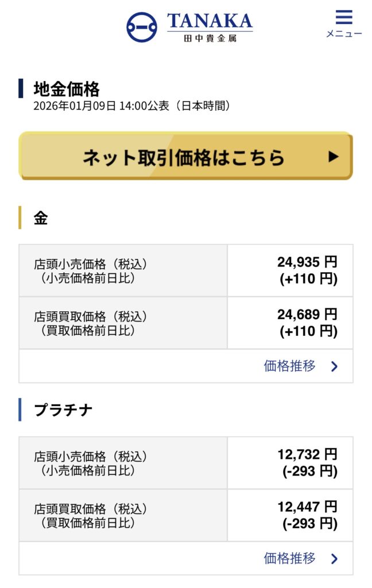Open the gold 価格推移 link
The height and width of the screenshot is (588, 372).
[290, 366]
